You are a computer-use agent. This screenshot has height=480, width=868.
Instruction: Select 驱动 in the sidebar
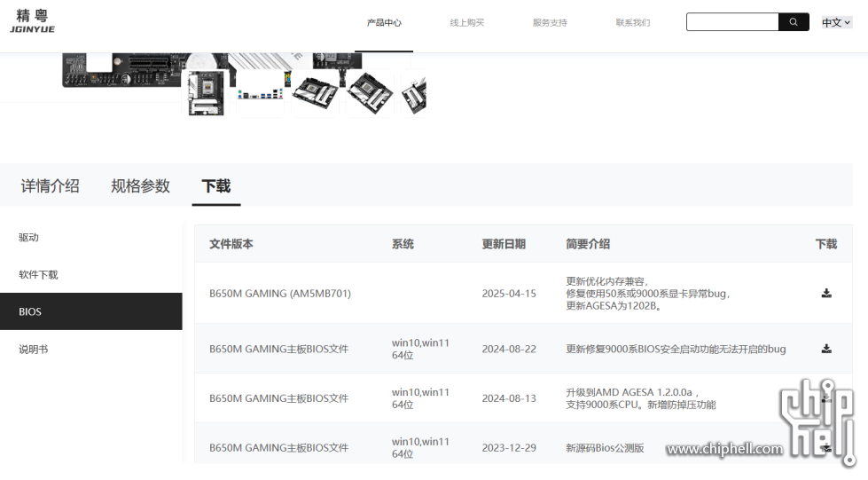[28, 237]
